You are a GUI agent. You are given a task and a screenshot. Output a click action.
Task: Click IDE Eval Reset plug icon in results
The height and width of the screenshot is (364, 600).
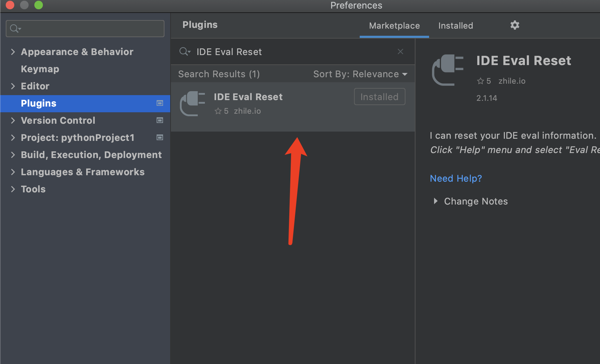192,104
